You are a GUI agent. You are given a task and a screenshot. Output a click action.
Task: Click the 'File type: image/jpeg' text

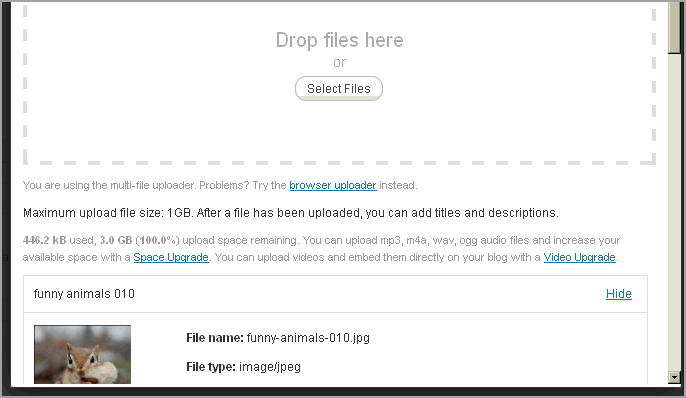(243, 367)
